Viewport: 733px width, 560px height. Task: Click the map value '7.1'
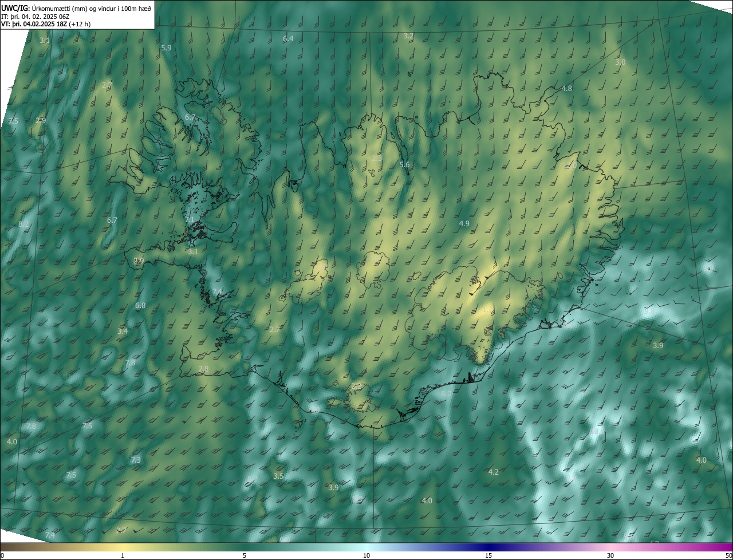click(190, 220)
